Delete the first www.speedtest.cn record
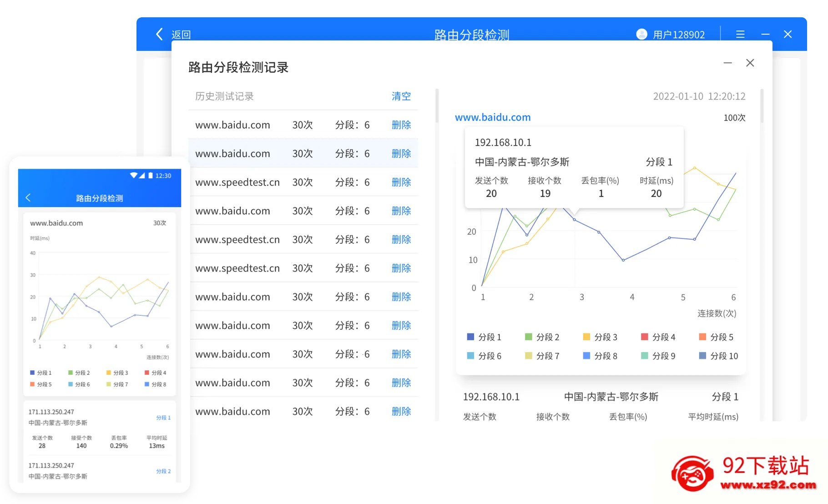The image size is (828, 504). [401, 182]
